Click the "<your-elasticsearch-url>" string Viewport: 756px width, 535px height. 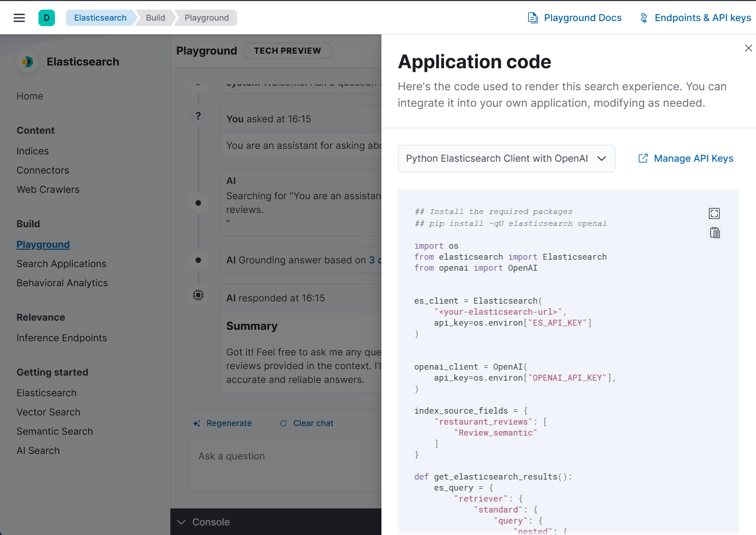498,312
